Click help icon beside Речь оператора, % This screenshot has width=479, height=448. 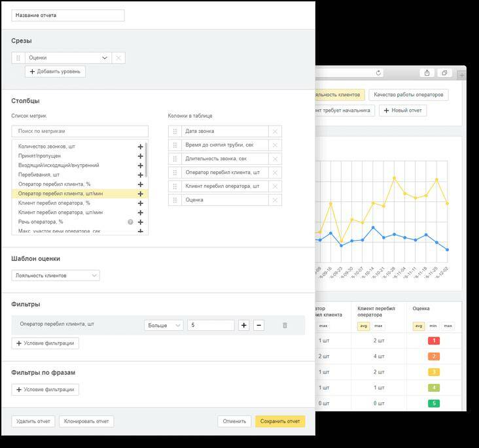pyautogui.click(x=130, y=222)
